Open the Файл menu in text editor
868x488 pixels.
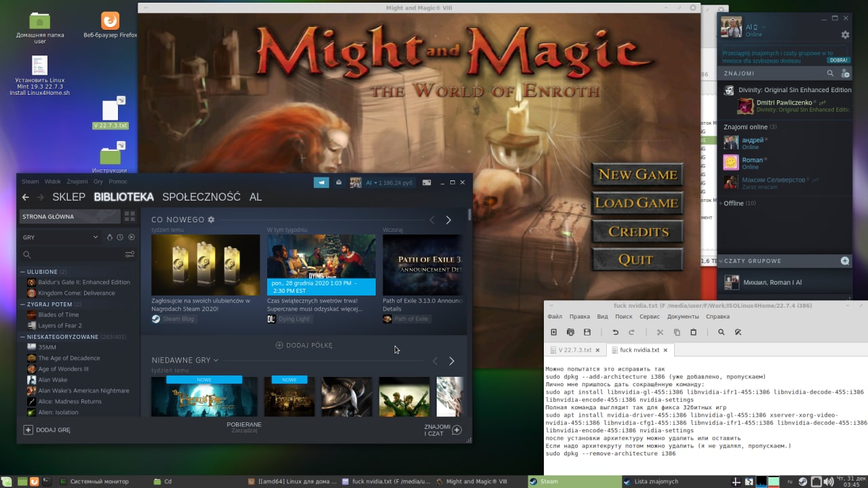click(555, 317)
